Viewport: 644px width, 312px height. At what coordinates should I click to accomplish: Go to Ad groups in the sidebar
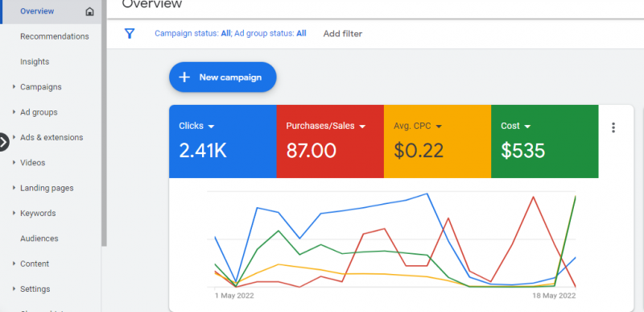(x=39, y=112)
